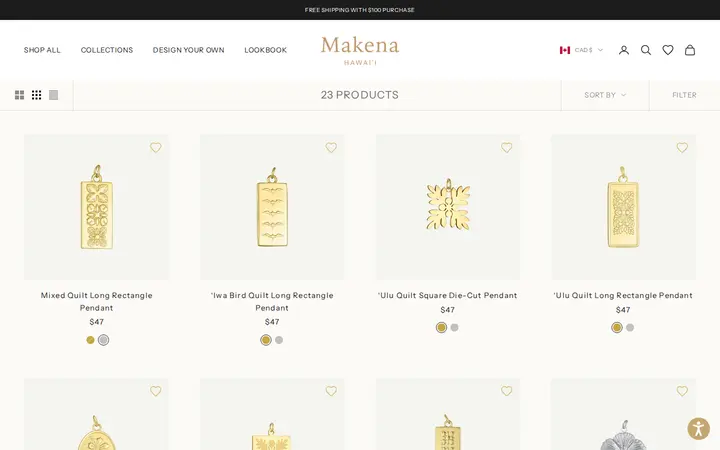This screenshot has width=720, height=450.
Task: Favorite the second product in the second row
Action: pyautogui.click(x=331, y=391)
